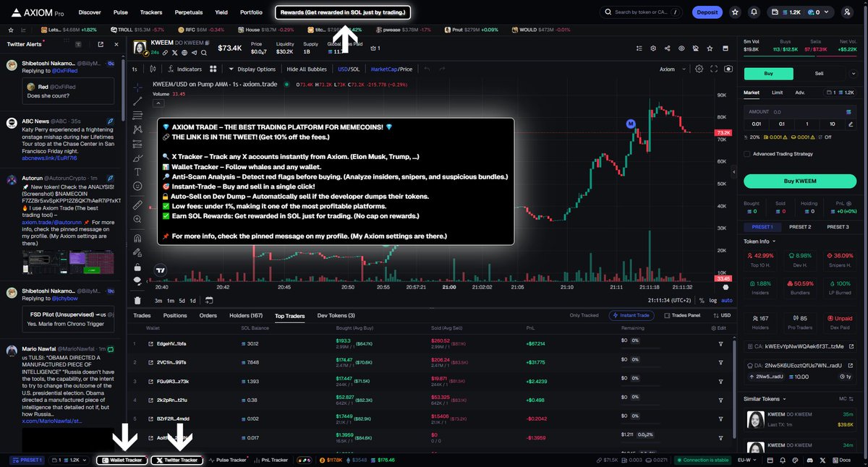Screen dimensions: 868x467
Task: Filter EdgeHV...1bfa trader row
Action: [720, 343]
